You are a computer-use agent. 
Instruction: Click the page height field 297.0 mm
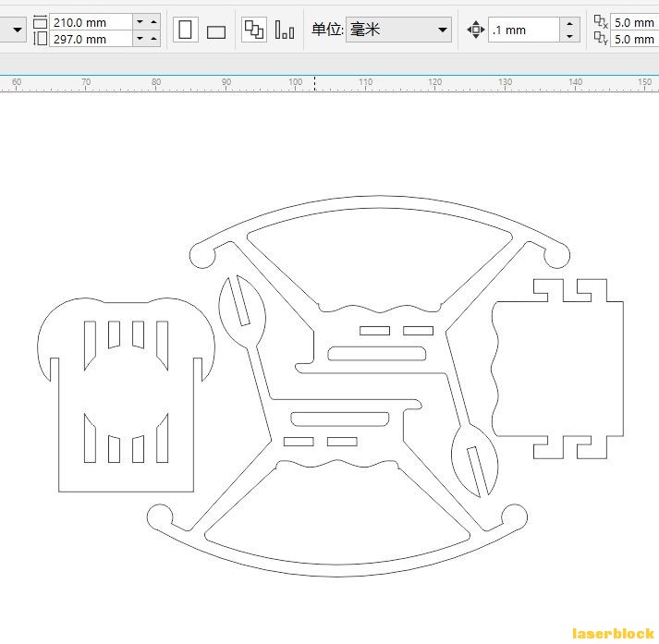91,39
